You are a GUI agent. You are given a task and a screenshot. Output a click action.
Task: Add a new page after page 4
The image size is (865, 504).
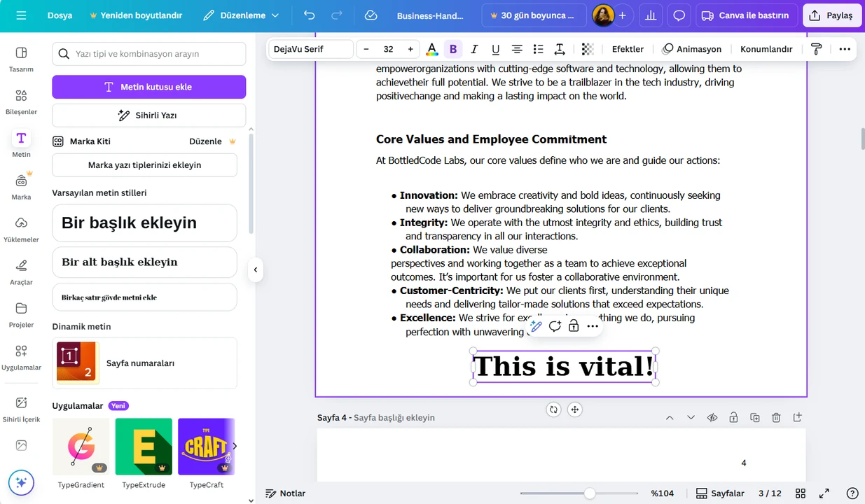797,418
